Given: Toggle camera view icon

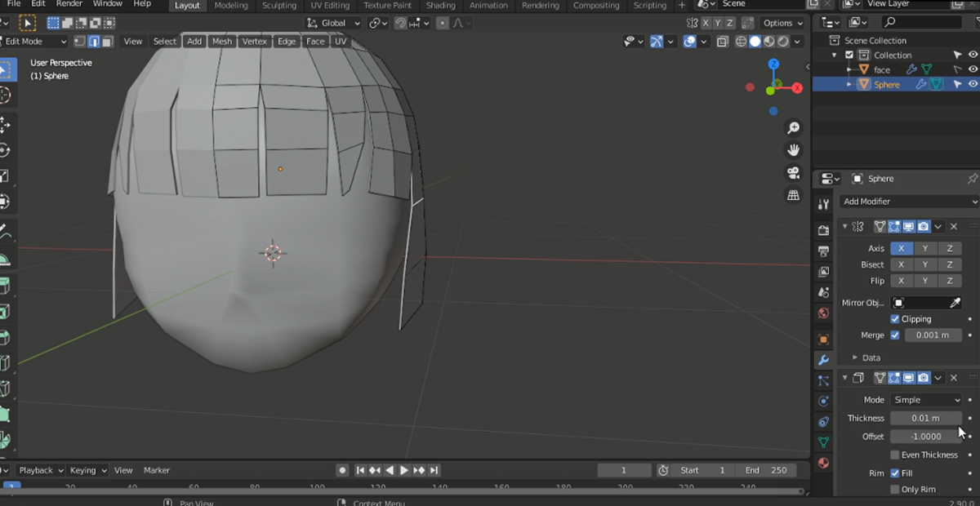Looking at the screenshot, I should point(793,173).
